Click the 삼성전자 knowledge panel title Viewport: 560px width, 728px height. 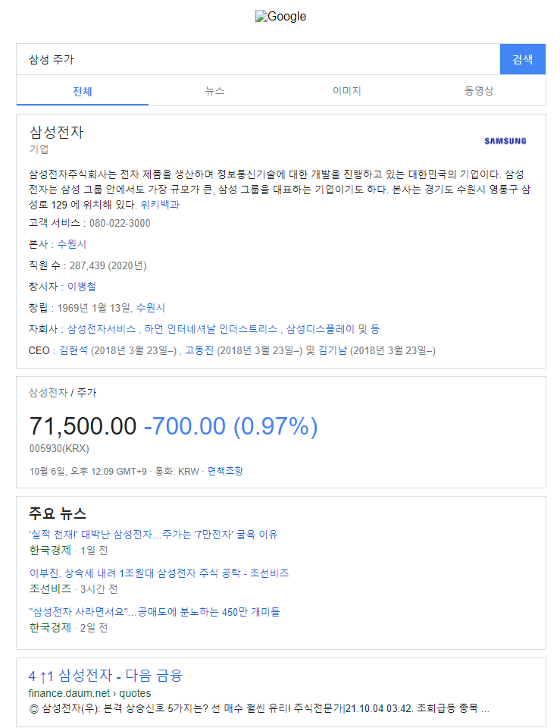57,132
